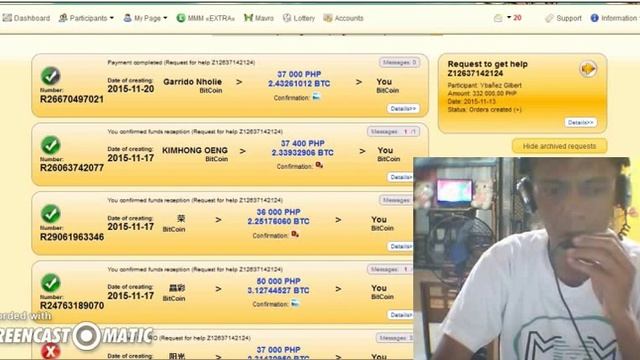640x360 pixels.
Task: Click green checkmark of order R26670497021
Action: [51, 76]
